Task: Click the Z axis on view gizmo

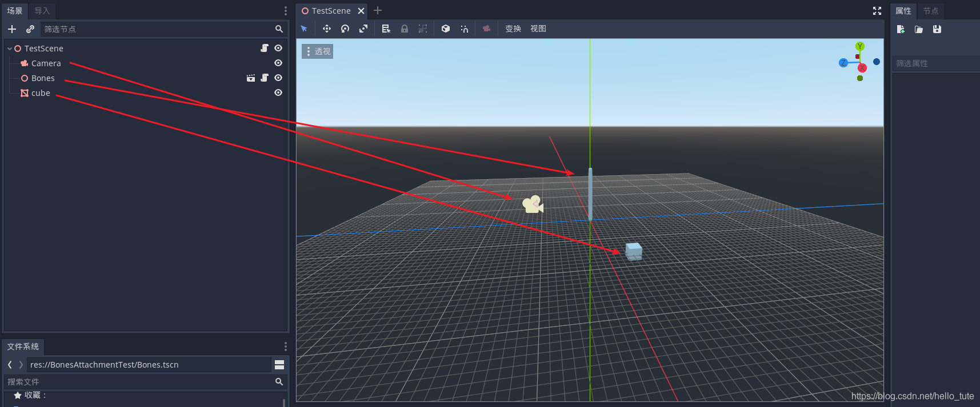Action: 843,63
